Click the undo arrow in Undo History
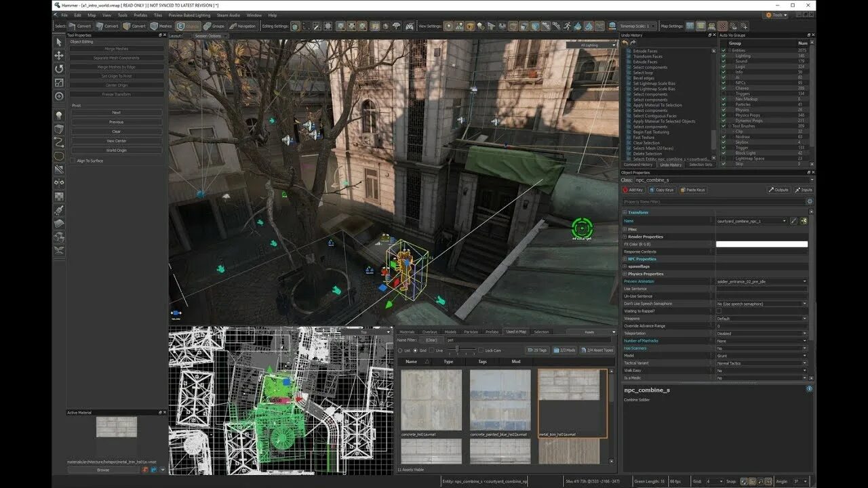The height and width of the screenshot is (488, 868). point(625,43)
